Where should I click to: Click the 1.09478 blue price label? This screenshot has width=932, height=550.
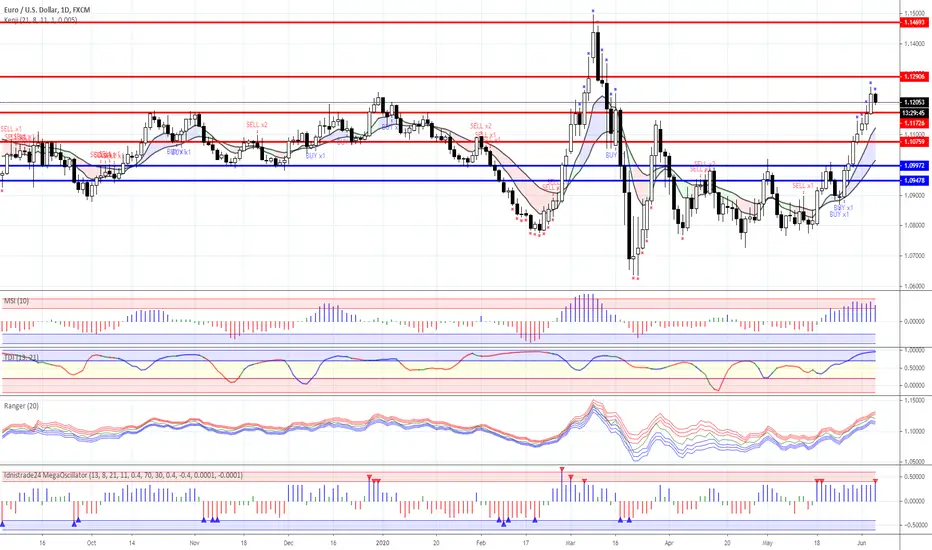click(914, 181)
